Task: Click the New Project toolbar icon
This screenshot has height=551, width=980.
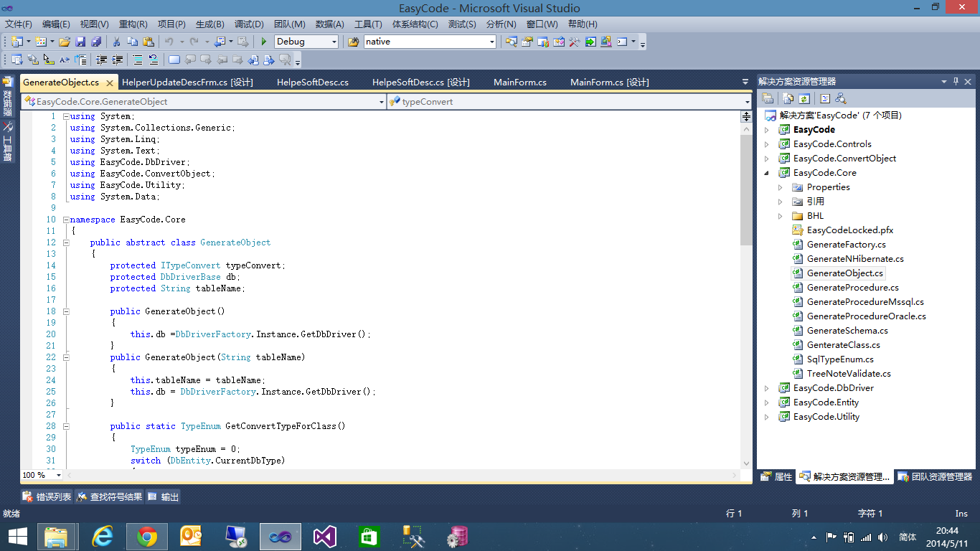Action: [17, 42]
